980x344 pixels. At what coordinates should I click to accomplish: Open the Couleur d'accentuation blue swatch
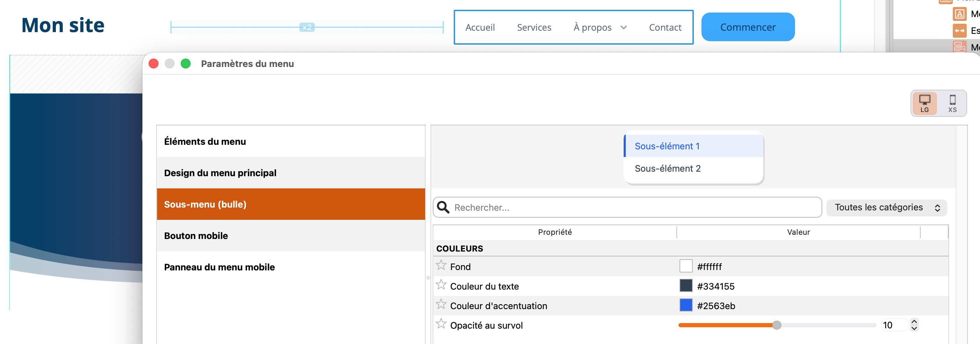coord(685,305)
